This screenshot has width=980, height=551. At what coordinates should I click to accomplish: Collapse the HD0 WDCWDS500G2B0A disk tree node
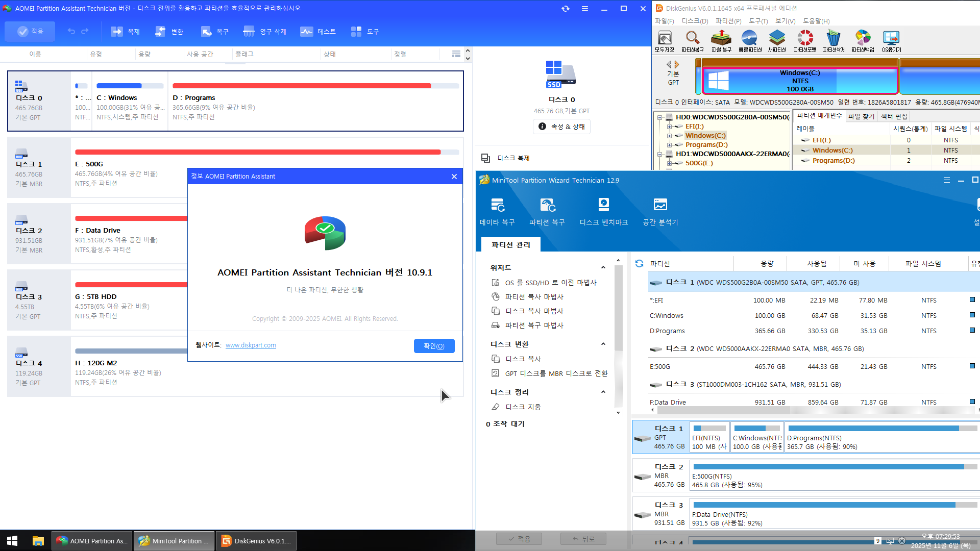click(660, 117)
